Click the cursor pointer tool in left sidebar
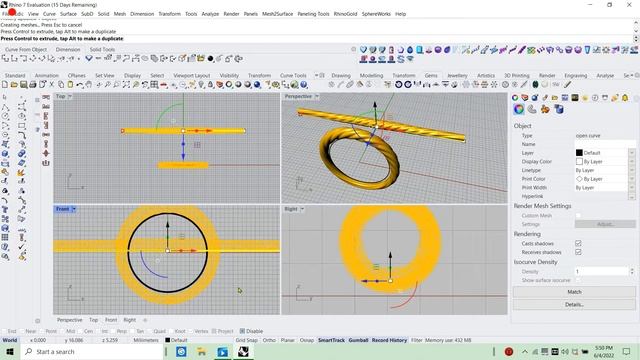The height and width of the screenshot is (360, 640). 4,97
